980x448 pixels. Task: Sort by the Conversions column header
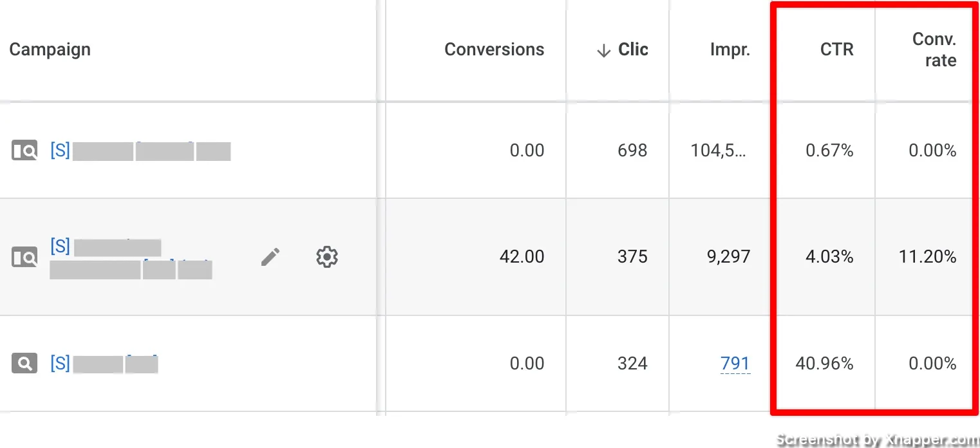(495, 50)
